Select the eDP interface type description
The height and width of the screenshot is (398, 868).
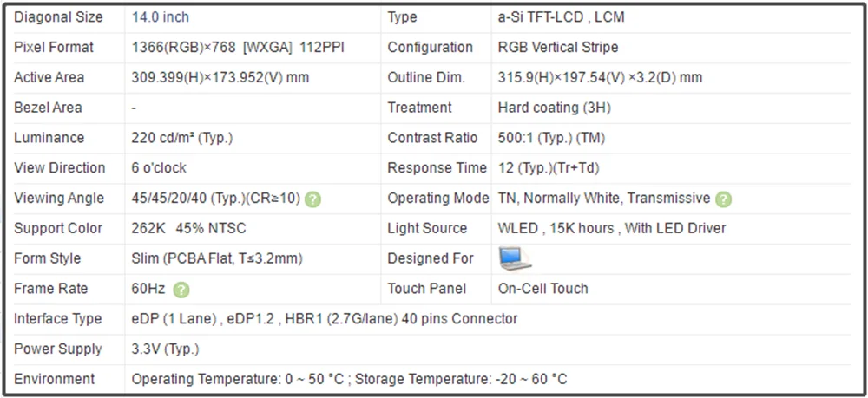click(325, 319)
